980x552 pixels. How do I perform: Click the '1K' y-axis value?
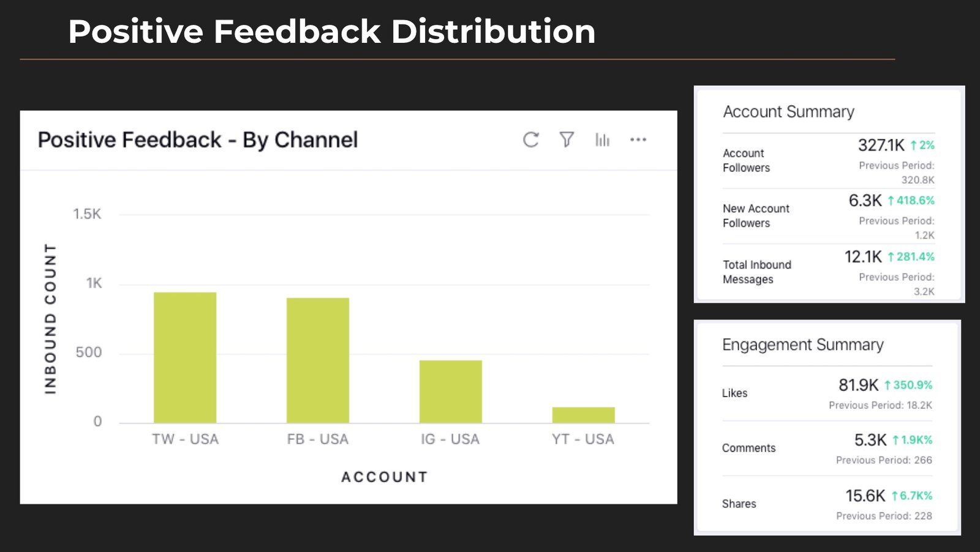(x=94, y=283)
